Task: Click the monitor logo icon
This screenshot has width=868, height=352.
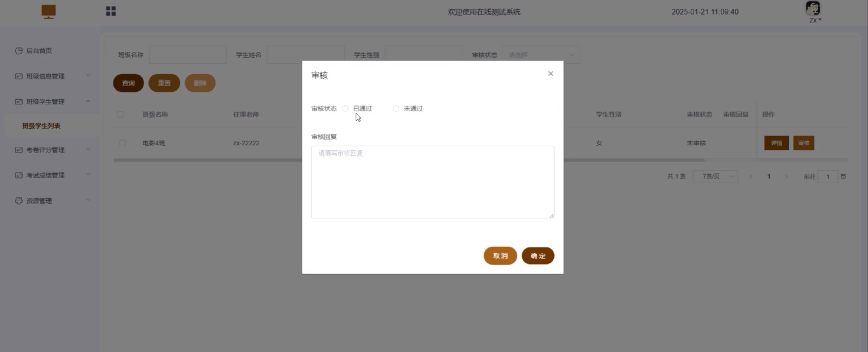Action: pos(48,11)
